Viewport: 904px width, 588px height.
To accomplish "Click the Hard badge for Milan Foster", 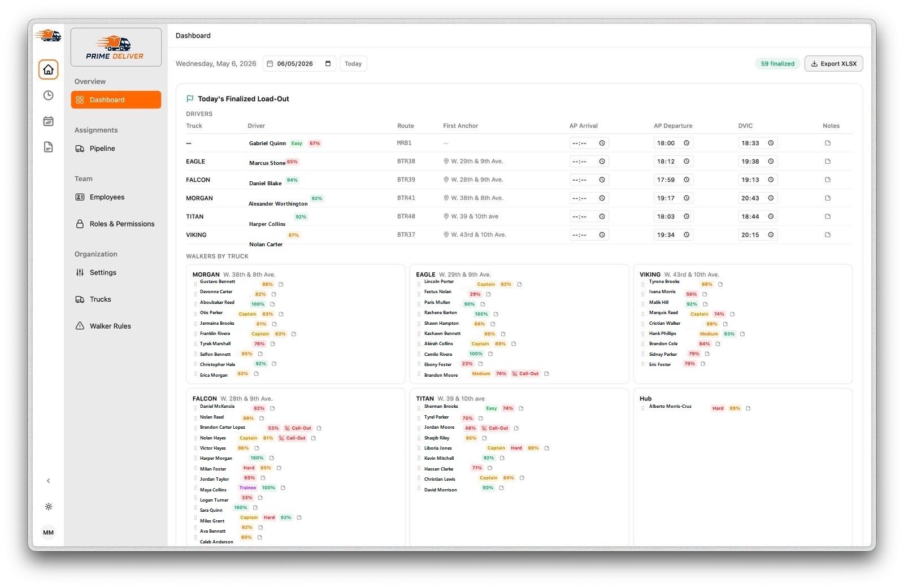I will pyautogui.click(x=249, y=468).
